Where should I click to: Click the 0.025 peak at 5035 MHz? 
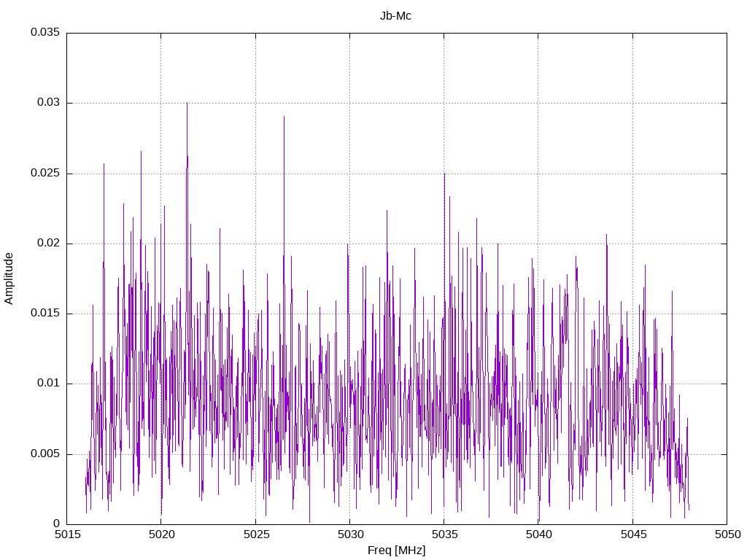pos(444,174)
